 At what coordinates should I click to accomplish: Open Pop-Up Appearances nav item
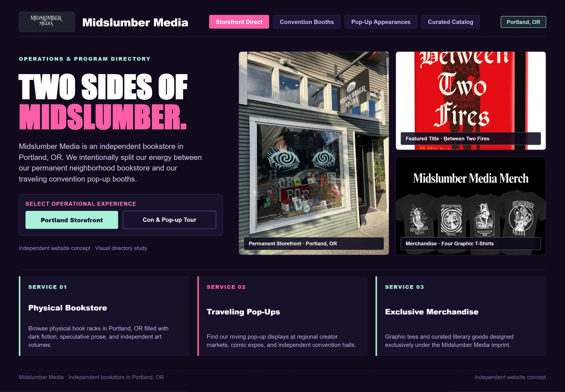tap(381, 22)
